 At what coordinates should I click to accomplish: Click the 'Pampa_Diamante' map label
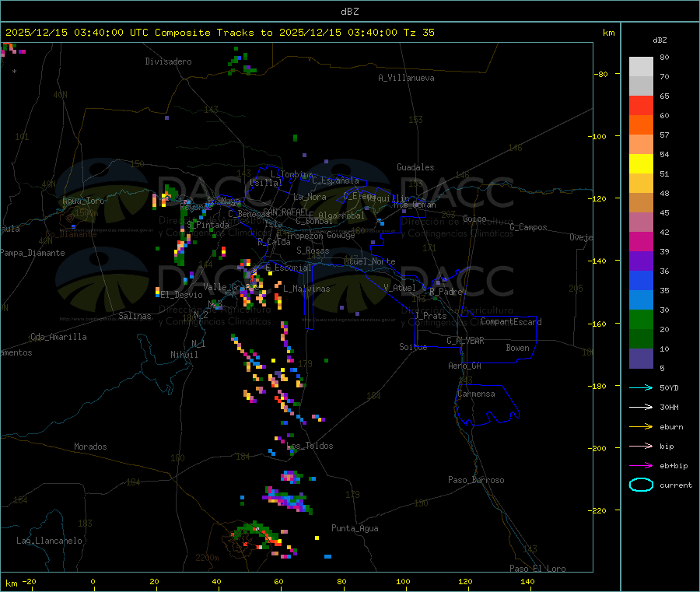point(33,253)
